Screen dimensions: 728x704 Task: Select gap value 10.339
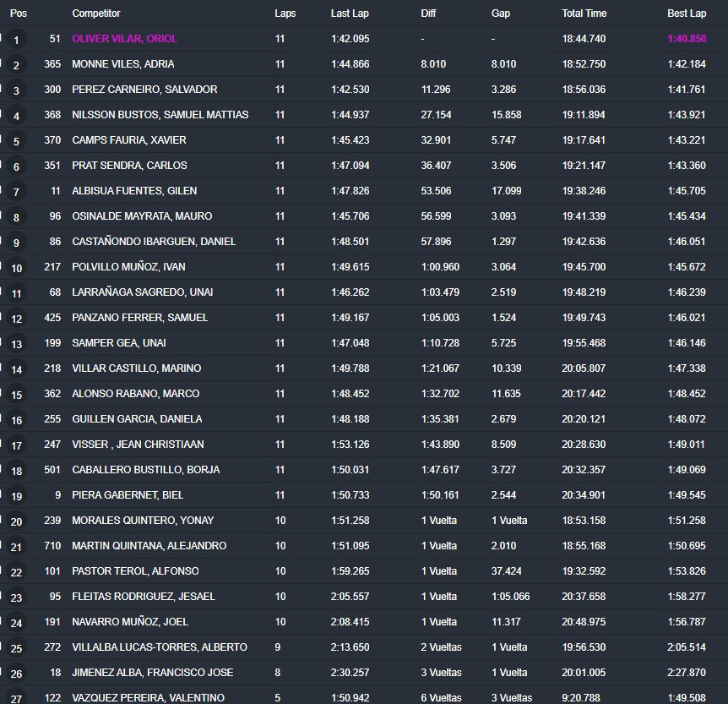coord(506,368)
